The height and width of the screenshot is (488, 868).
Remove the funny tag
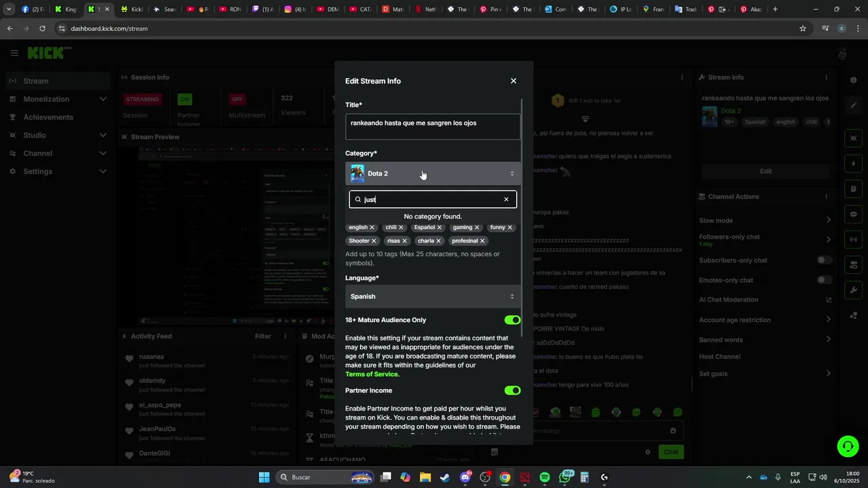(x=510, y=228)
